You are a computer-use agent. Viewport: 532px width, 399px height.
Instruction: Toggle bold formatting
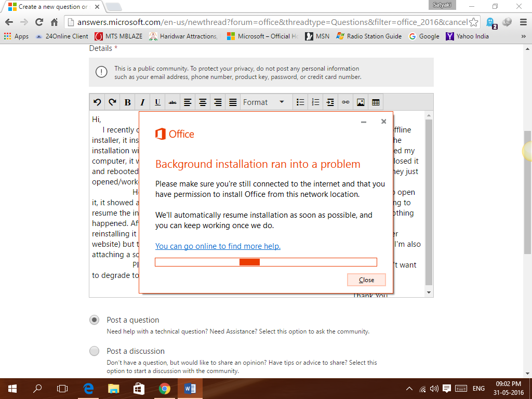pyautogui.click(x=128, y=102)
